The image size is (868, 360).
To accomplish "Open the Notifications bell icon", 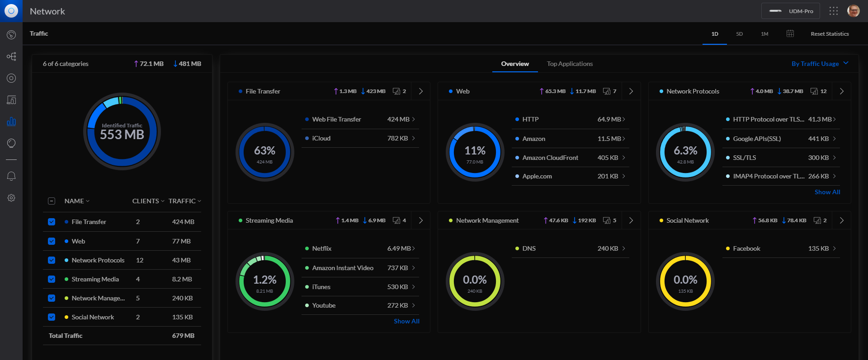I will (11, 176).
